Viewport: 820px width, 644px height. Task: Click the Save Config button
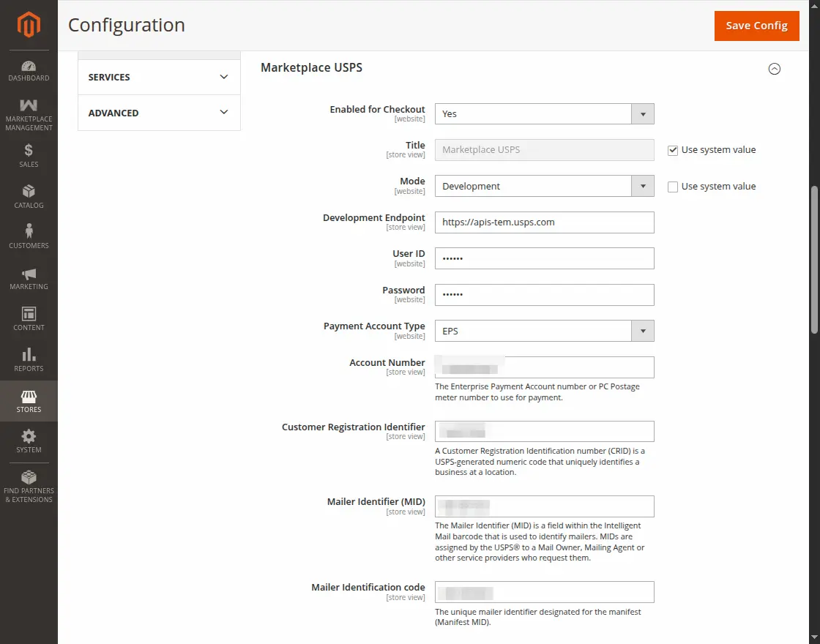(x=756, y=26)
